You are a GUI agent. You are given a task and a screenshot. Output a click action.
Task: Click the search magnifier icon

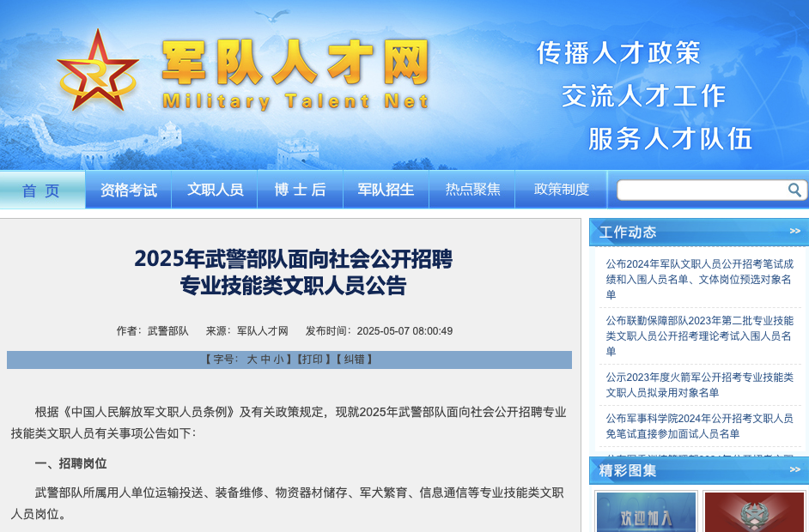coord(794,190)
